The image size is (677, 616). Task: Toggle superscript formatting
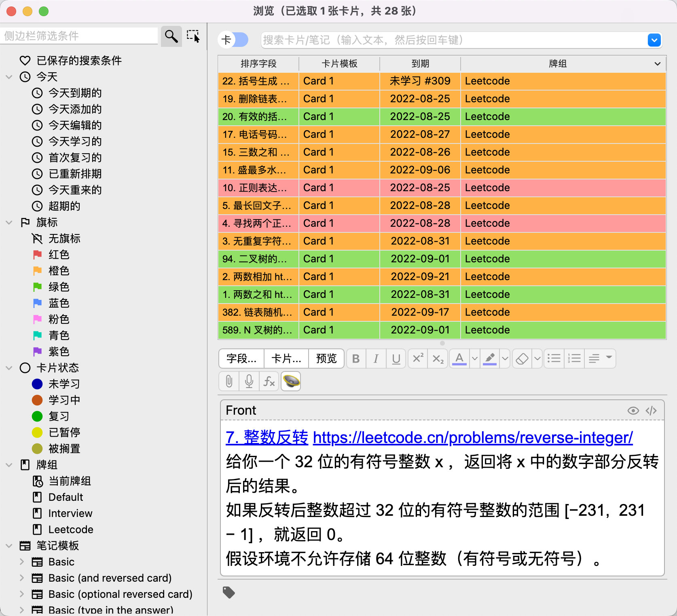point(417,359)
